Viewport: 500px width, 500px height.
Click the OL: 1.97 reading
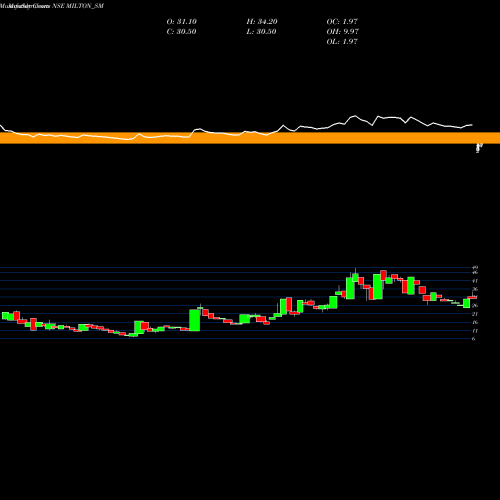point(342,42)
